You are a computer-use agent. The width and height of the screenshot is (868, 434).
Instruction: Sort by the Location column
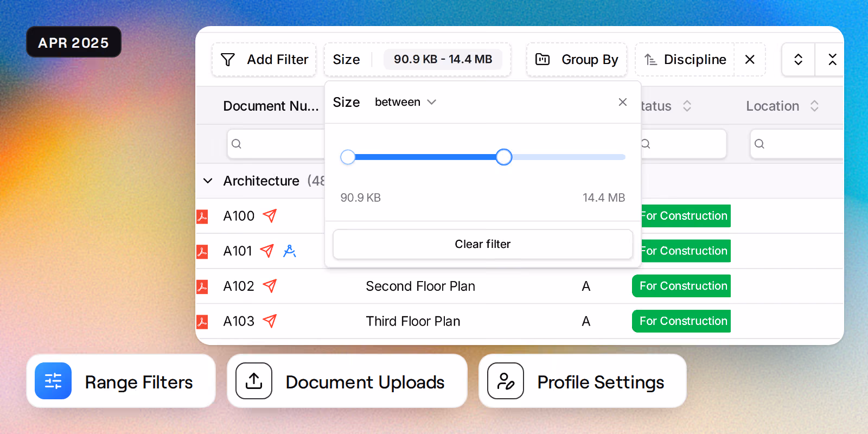pos(814,106)
